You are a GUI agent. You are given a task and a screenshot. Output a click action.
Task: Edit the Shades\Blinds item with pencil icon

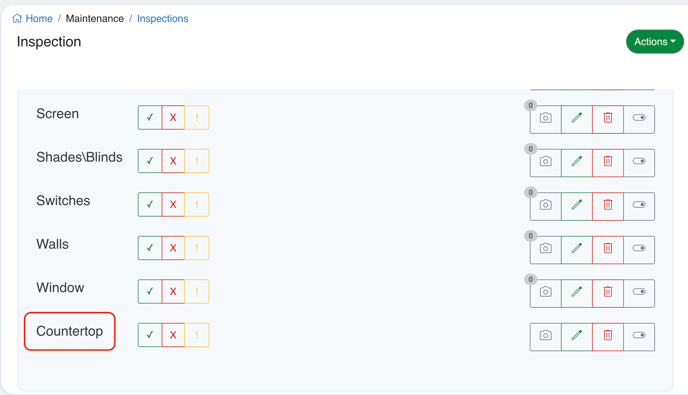tap(577, 162)
